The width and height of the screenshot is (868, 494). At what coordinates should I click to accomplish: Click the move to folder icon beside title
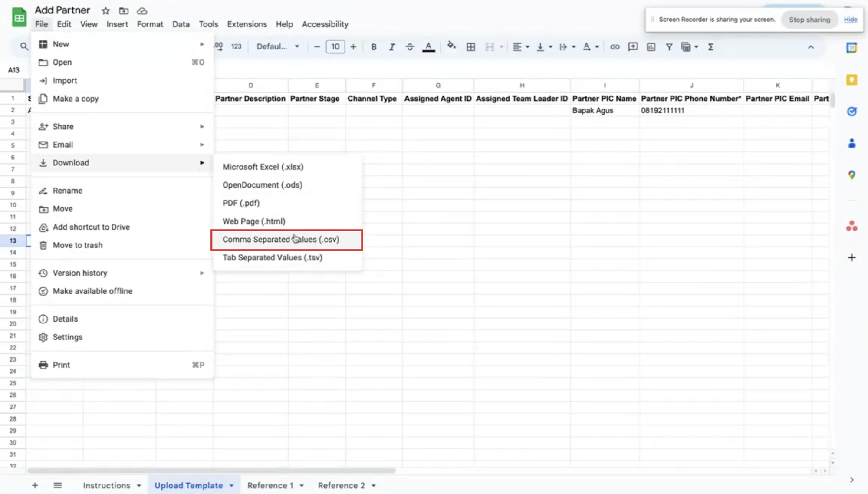click(x=124, y=11)
